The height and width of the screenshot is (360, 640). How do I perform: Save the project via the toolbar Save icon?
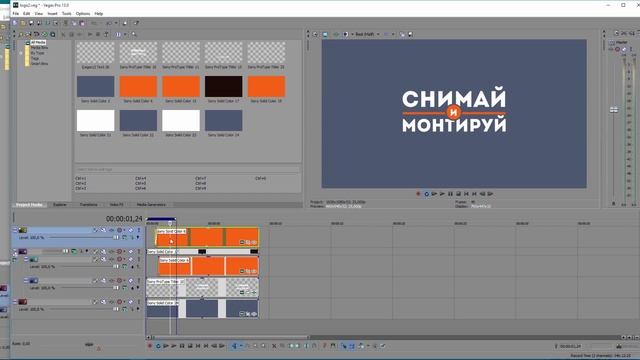(31, 23)
